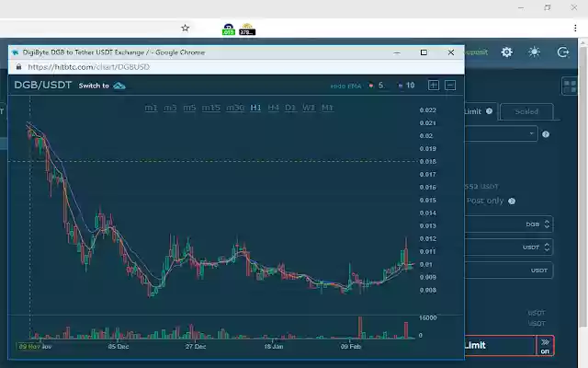Click the green browser extension icon

coord(229,29)
